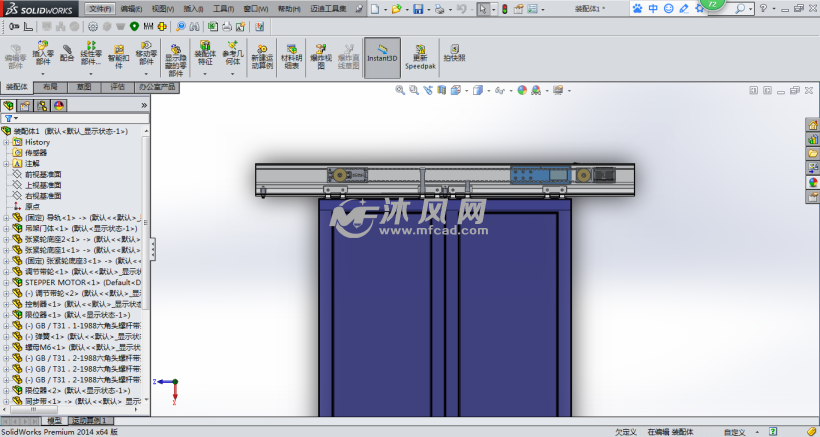
Task: Select Reference Geometry (参考几何体) tool
Action: tap(233, 53)
